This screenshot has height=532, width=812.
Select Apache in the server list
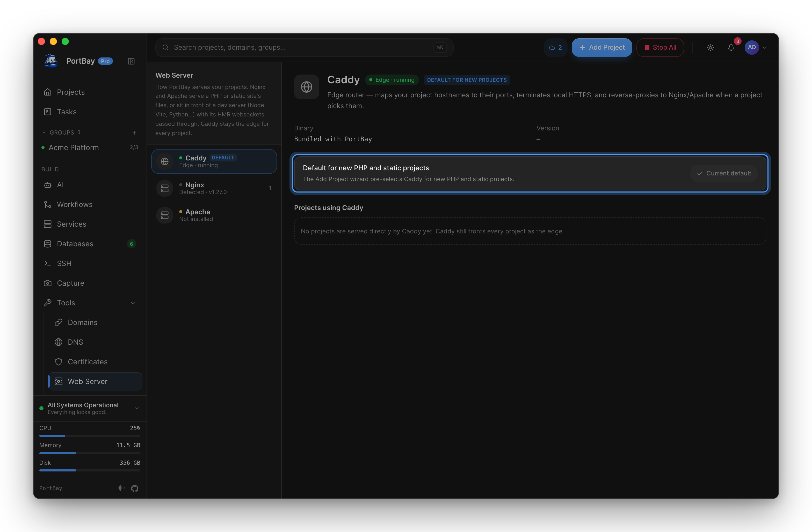pyautogui.click(x=214, y=215)
